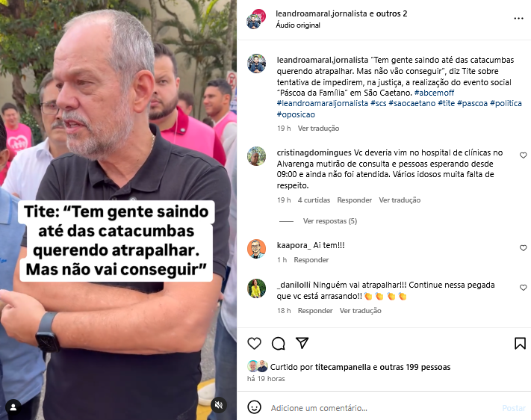
Task: Like cristinagdomingues comment heart
Action: coord(524,155)
